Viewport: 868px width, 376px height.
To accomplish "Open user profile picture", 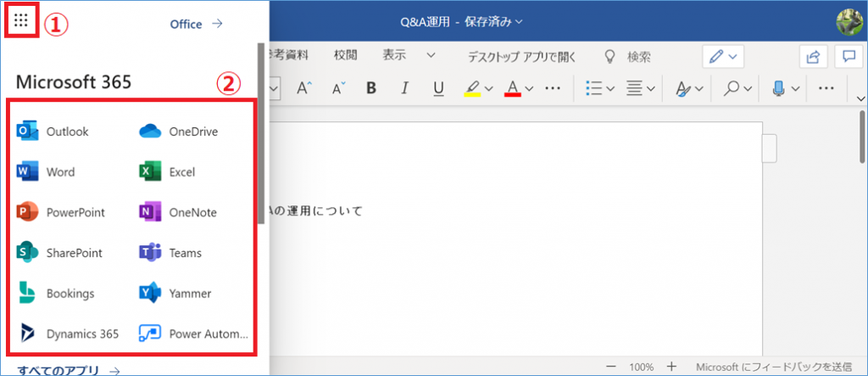I will [850, 23].
